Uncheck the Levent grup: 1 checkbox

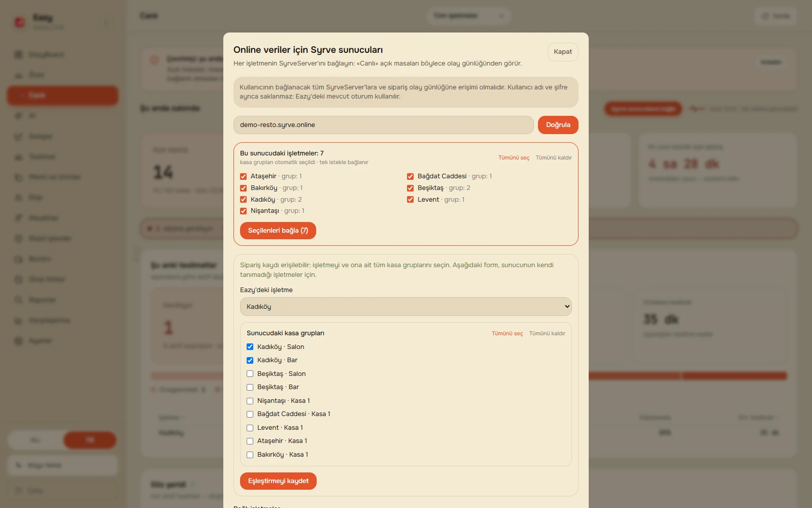tap(411, 200)
